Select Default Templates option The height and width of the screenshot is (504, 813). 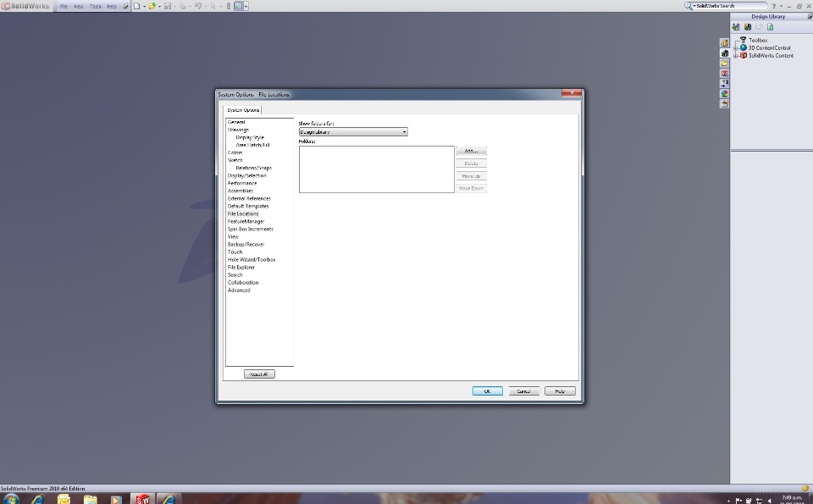click(248, 207)
